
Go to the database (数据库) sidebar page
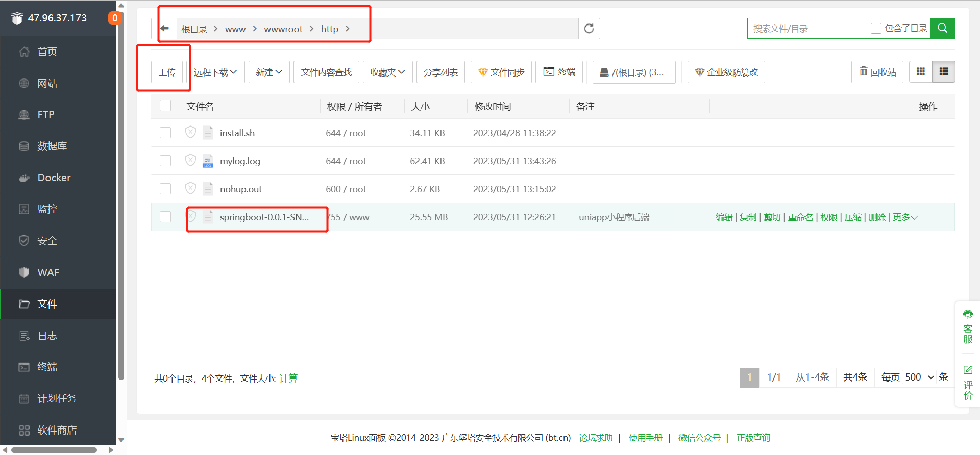tap(52, 146)
